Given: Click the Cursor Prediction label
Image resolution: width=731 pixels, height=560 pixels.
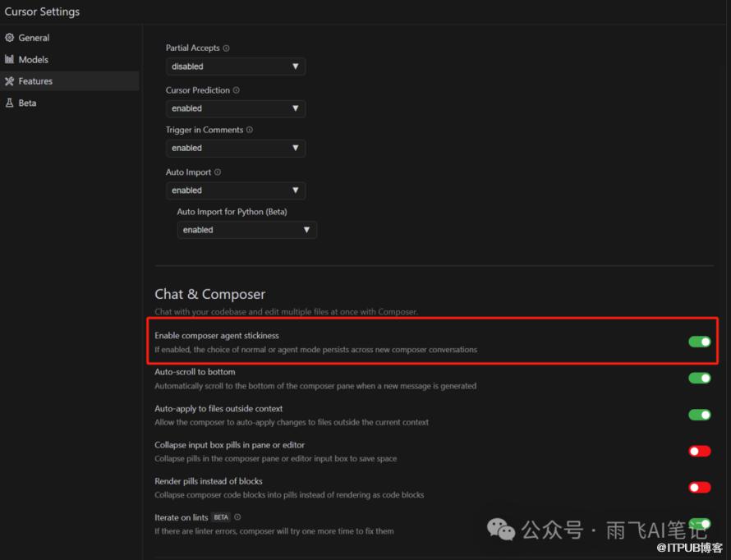Looking at the screenshot, I should (198, 90).
